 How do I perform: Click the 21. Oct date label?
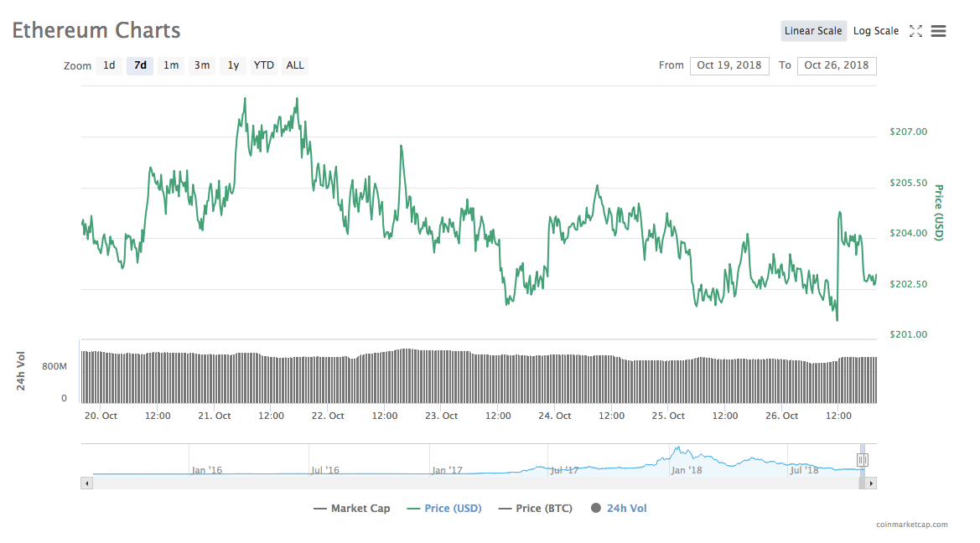(x=215, y=416)
